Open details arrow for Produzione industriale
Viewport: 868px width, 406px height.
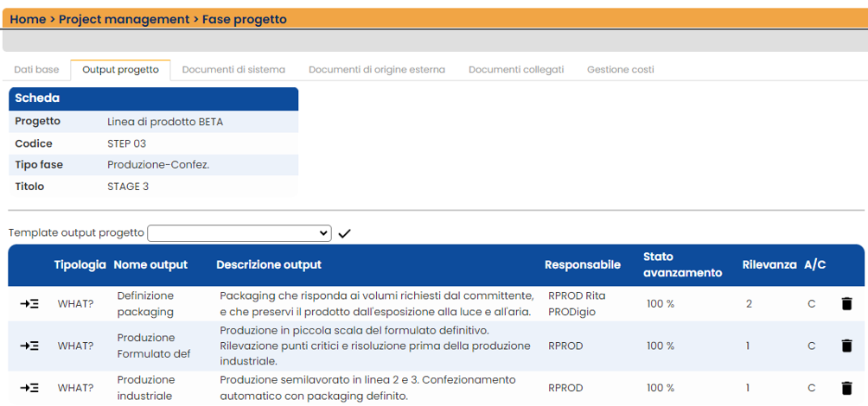coord(29,389)
